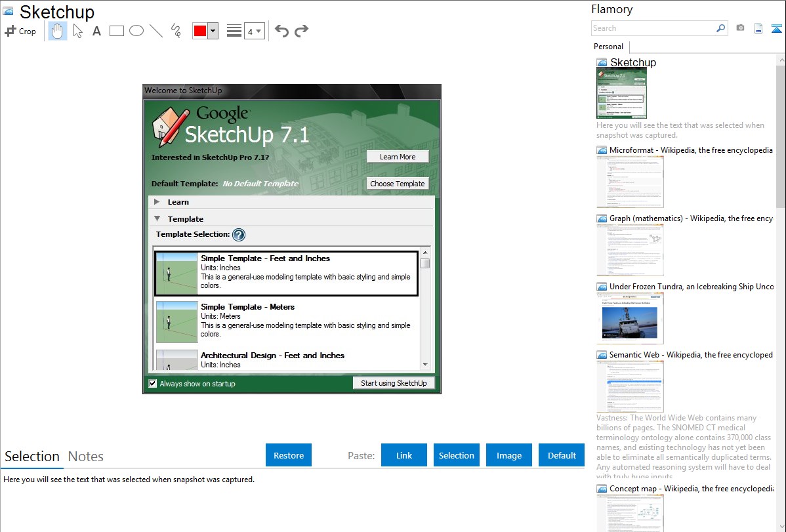Viewport: 786px width, 532px height.
Task: Click the Microformat - Wikipedia title
Action: [691, 150]
